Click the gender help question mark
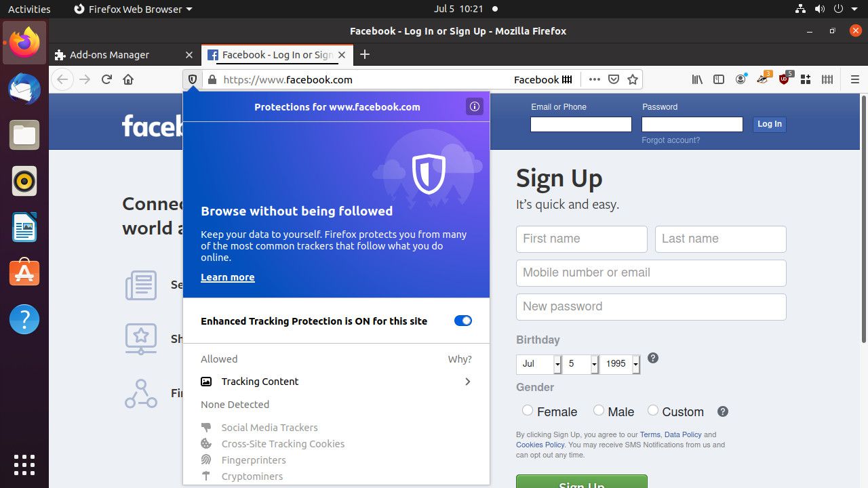This screenshot has width=868, height=488. point(723,411)
